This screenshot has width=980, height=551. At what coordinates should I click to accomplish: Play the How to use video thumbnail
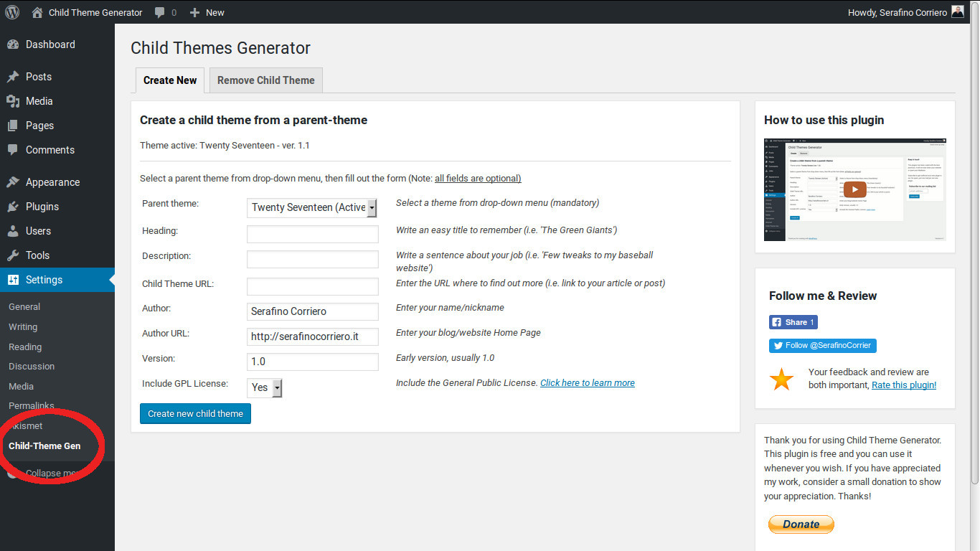click(x=854, y=189)
